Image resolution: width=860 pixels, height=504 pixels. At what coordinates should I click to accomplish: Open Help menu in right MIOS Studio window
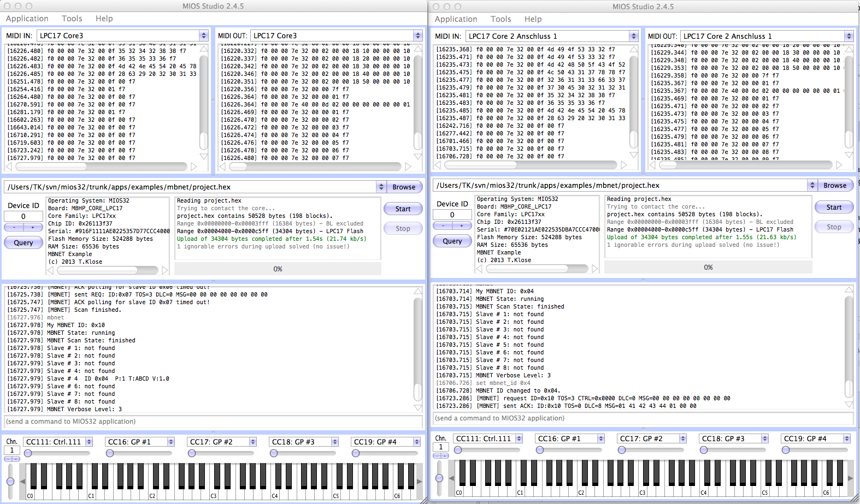pos(533,19)
